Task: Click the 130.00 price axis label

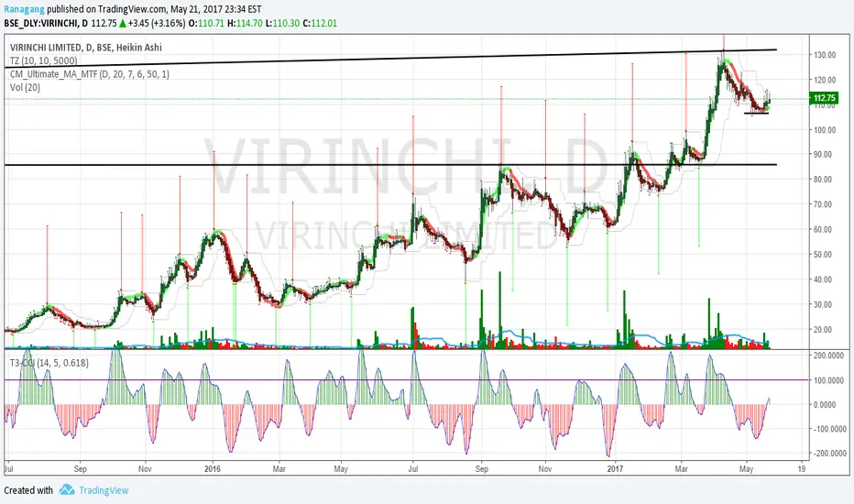Action: [825, 55]
